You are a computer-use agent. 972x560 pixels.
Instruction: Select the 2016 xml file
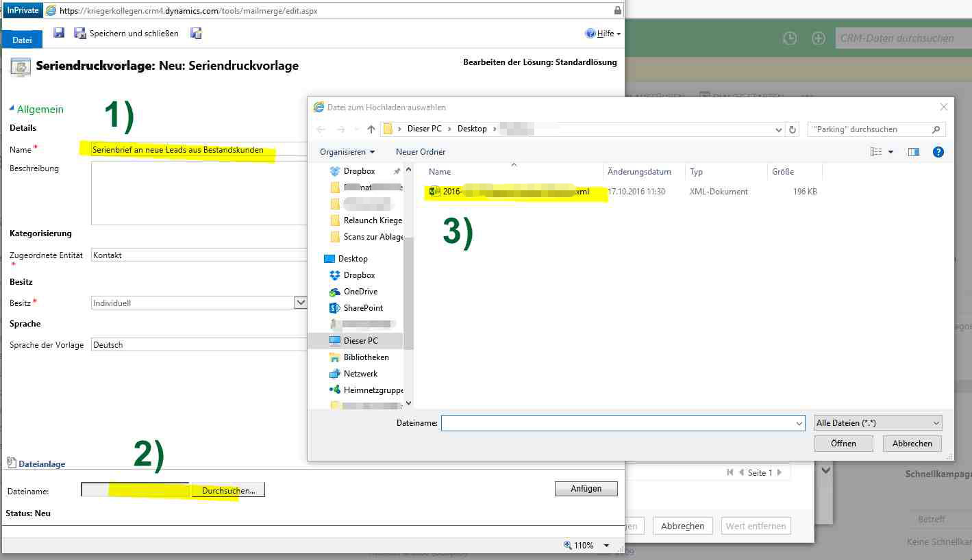pyautogui.click(x=508, y=192)
